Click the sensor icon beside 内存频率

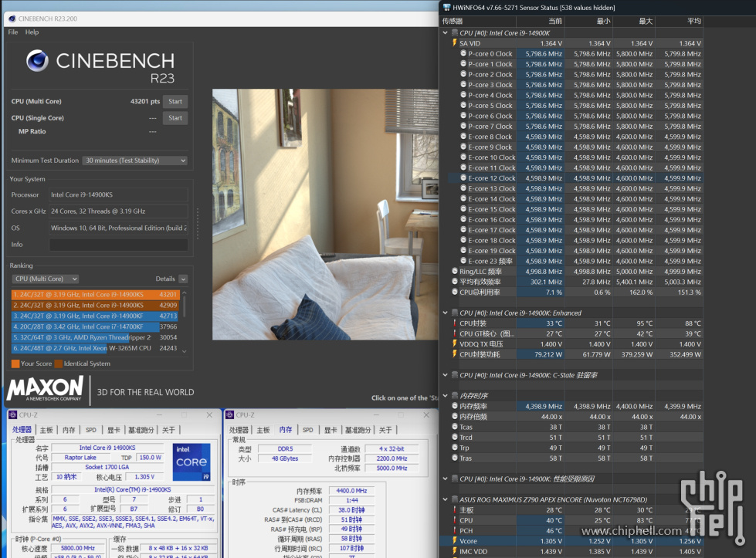pyautogui.click(x=455, y=406)
